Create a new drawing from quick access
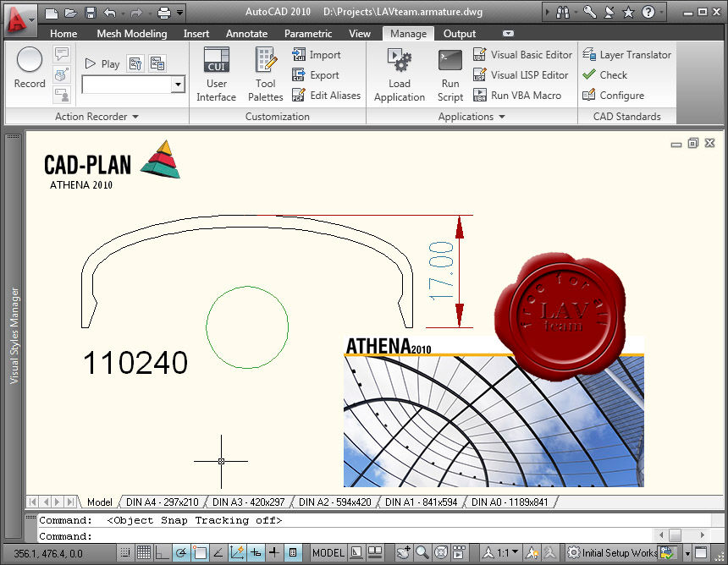 coord(52,13)
